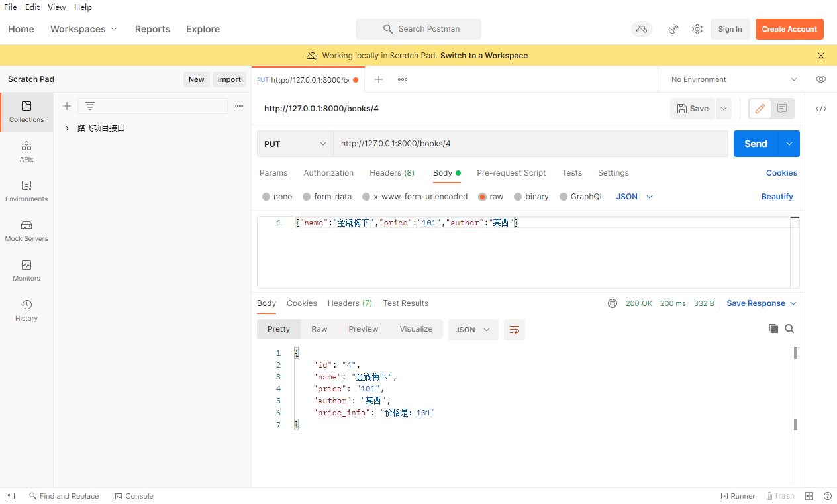Expand the 路飞项目接口 collection
Image resolution: width=837 pixels, height=504 pixels.
point(67,128)
